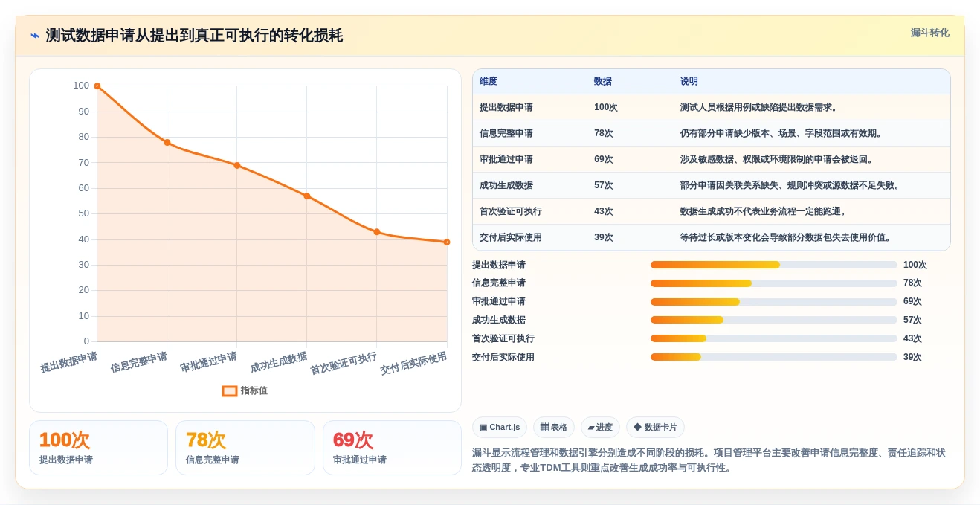Click the 说明 column header
980x505 pixels.
tap(689, 82)
